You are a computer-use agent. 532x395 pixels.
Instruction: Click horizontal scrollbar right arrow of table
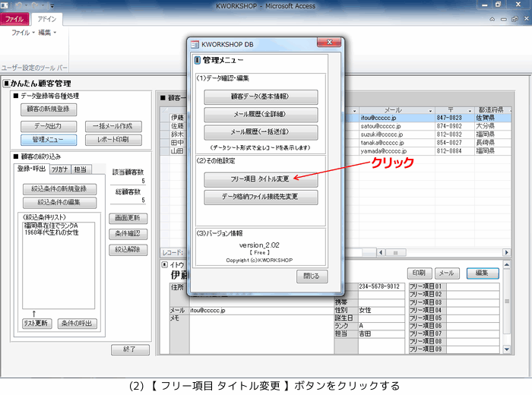pyautogui.click(x=507, y=253)
